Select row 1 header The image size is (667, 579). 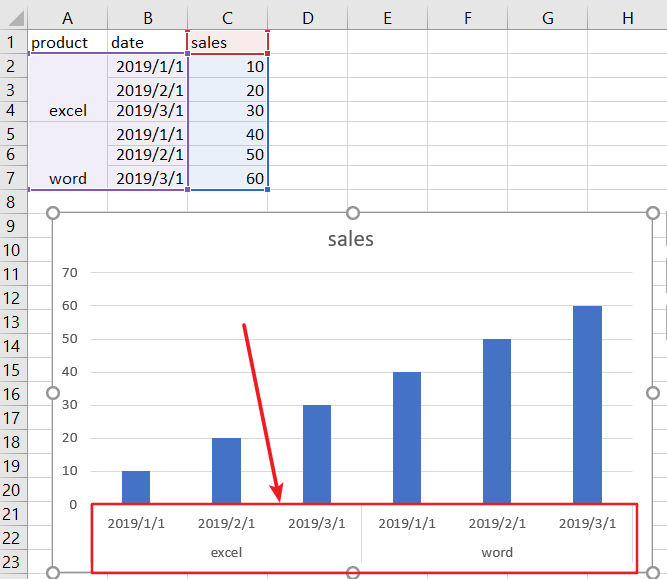point(14,42)
